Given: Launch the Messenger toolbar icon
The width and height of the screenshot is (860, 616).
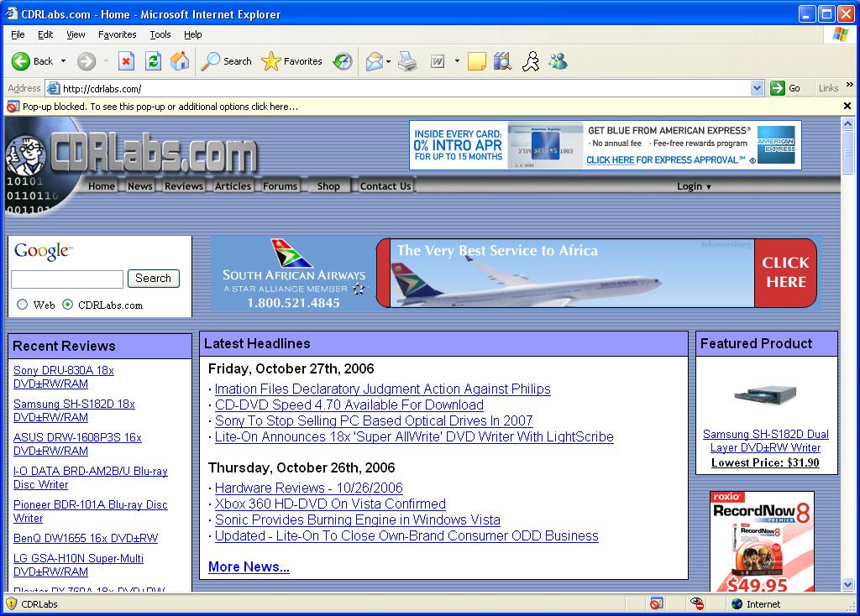Looking at the screenshot, I should (x=558, y=61).
